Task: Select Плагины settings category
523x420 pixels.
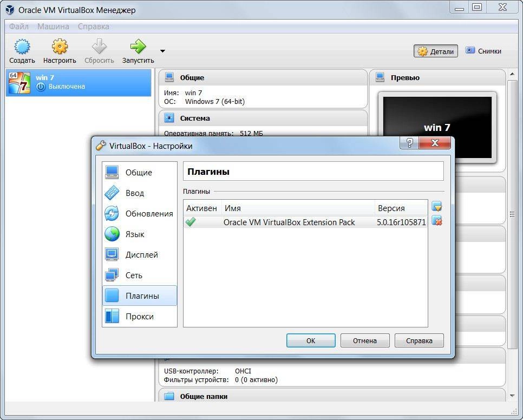Action: 140,296
